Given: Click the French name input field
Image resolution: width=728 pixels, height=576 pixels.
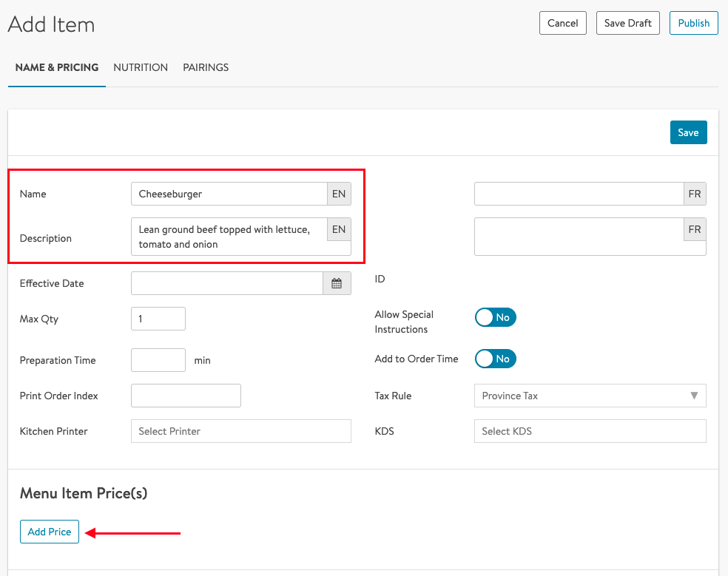Looking at the screenshot, I should point(579,194).
